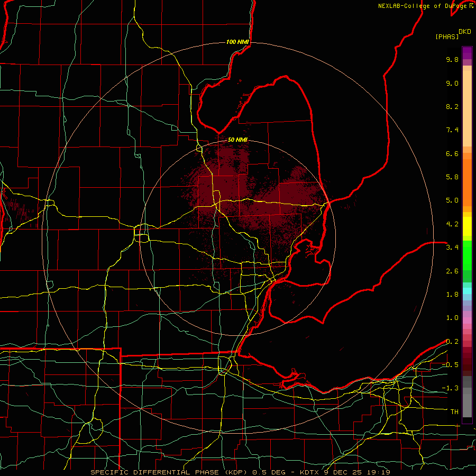Select the 2.6 legend value

pyautogui.click(x=452, y=271)
